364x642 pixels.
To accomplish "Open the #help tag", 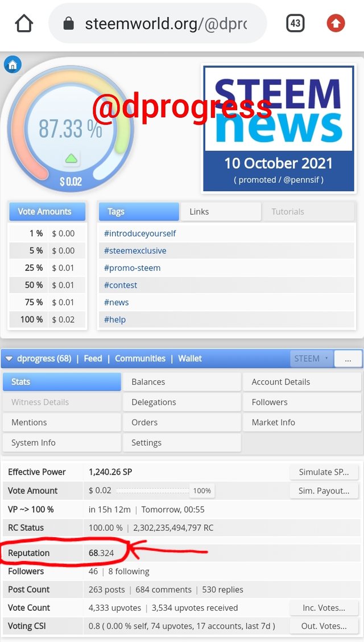I will tap(114, 319).
